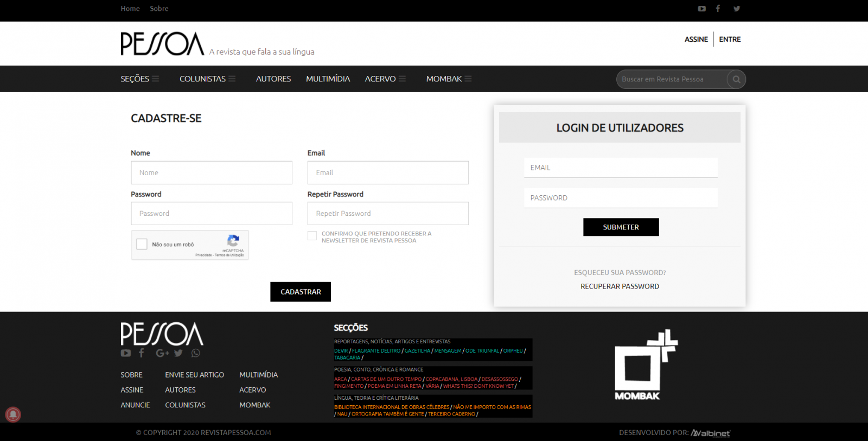Enable the newsletter confirmation checkbox

pyautogui.click(x=312, y=235)
